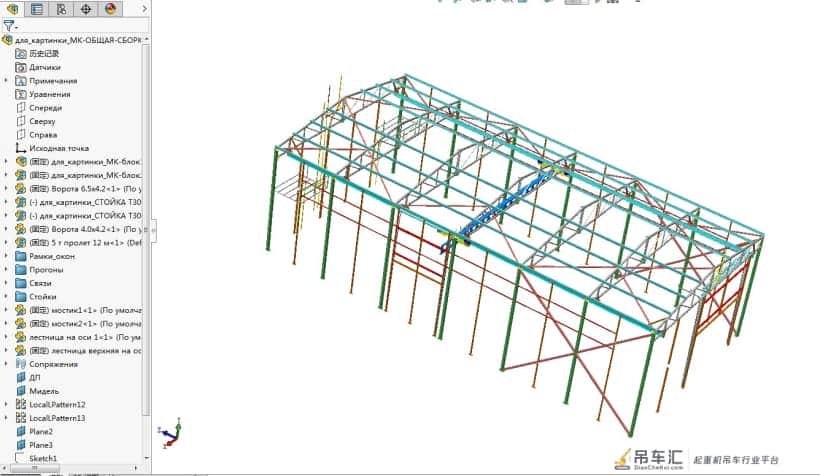The width and height of the screenshot is (820, 476).
Task: Expand the Ворота 4.0x4.2<1> component
Action: [x=6, y=229]
